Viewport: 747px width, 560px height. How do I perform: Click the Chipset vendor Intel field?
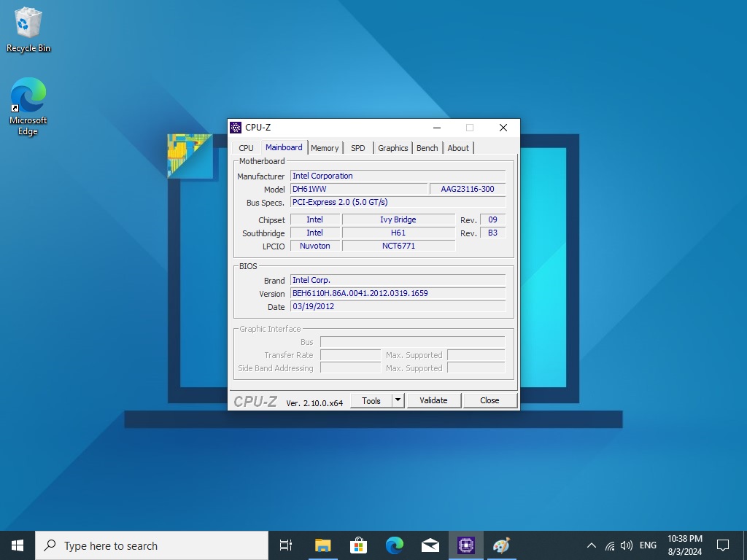pos(315,219)
